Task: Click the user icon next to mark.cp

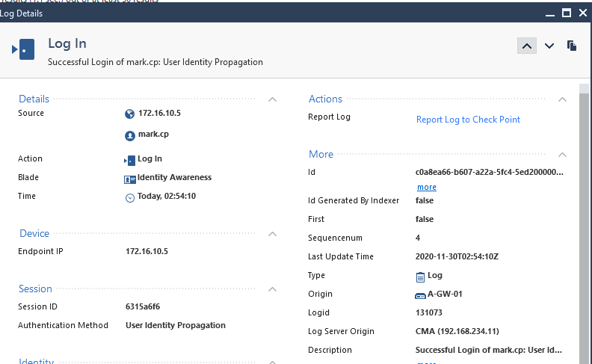Action: [x=130, y=135]
